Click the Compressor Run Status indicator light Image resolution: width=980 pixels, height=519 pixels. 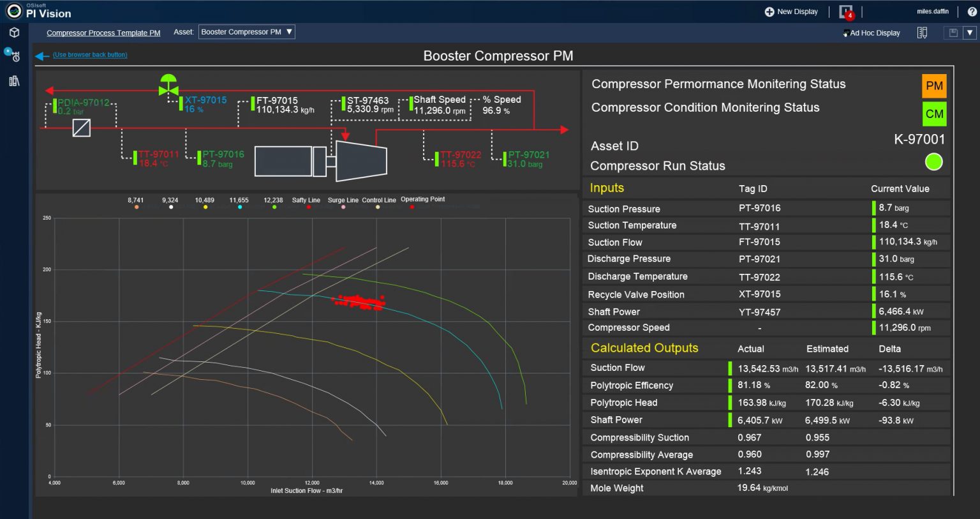pos(933,162)
